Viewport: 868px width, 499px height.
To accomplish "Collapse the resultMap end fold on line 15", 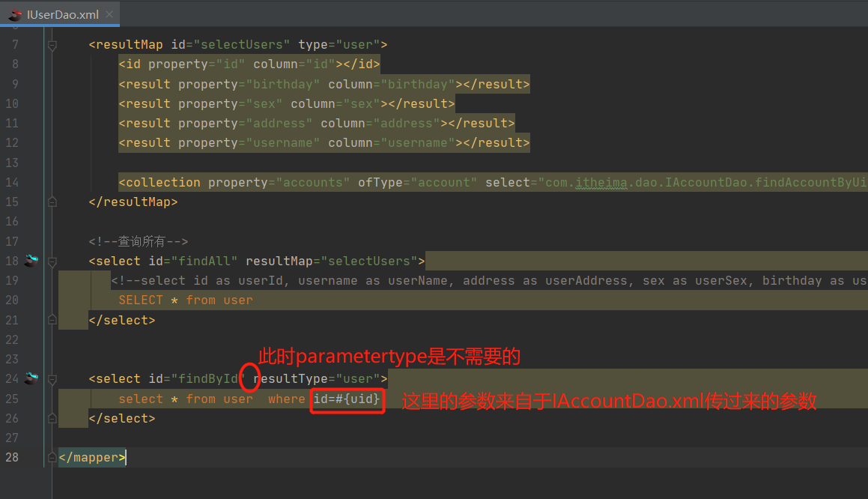I will [52, 202].
